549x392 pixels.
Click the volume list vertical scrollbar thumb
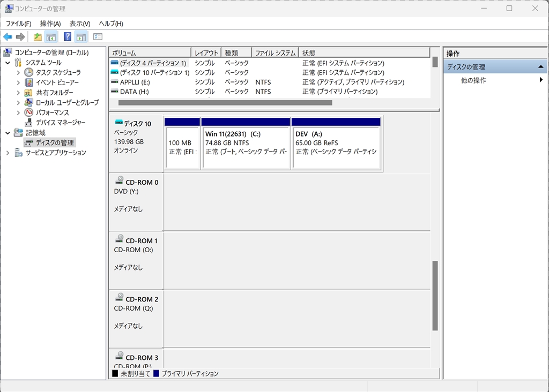tap(435, 62)
